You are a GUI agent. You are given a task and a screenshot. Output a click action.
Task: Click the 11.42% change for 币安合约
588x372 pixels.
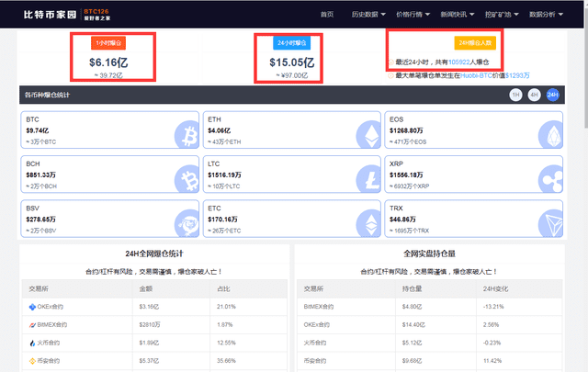tap(492, 361)
